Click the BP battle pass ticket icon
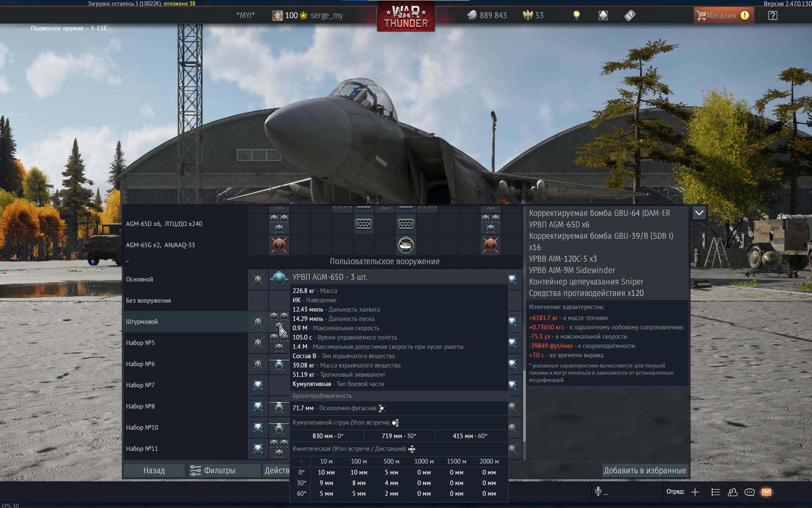Screen dimensions: 812x508 click(630, 15)
